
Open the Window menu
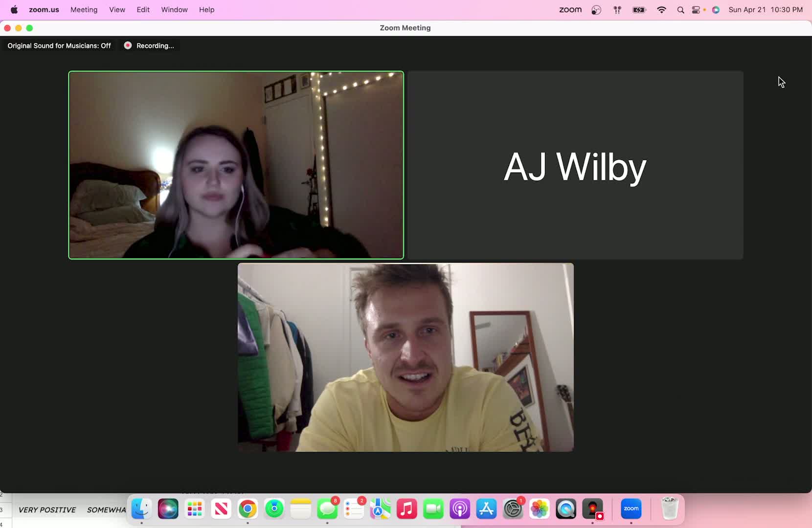tap(174, 10)
